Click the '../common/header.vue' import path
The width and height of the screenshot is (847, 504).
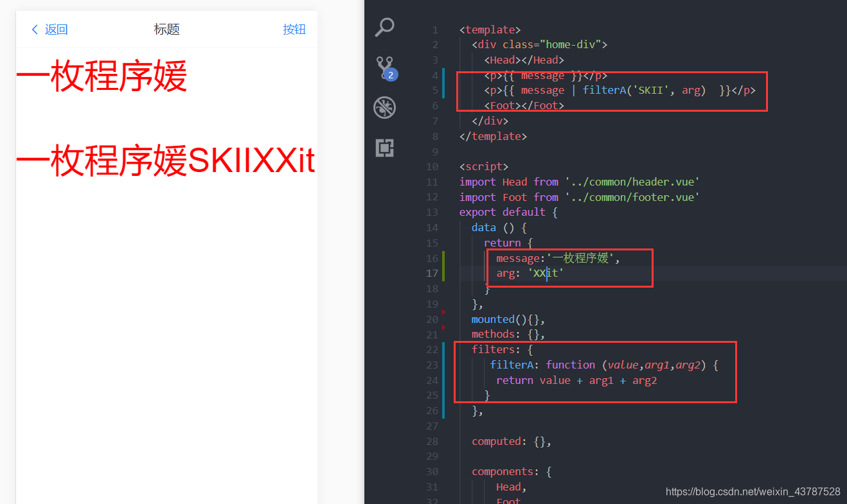[632, 182]
